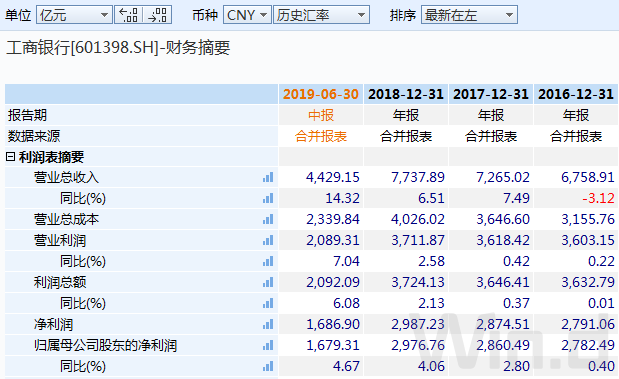This screenshot has height=379, width=619.
Task: Open chart icon for 归属母公司股东的净利润 row
Action: point(268,345)
